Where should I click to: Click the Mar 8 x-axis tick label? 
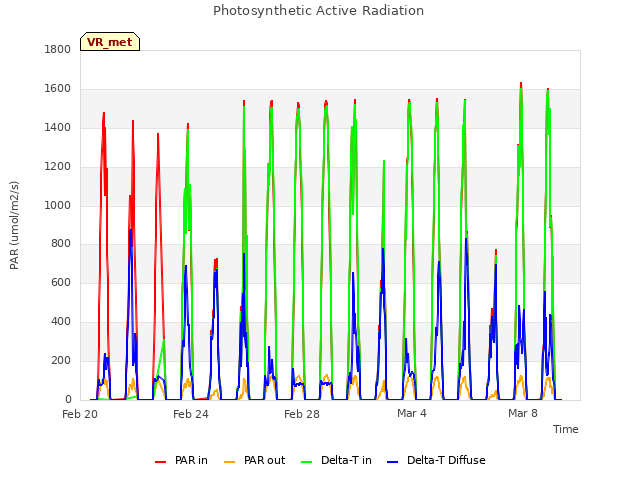(523, 413)
